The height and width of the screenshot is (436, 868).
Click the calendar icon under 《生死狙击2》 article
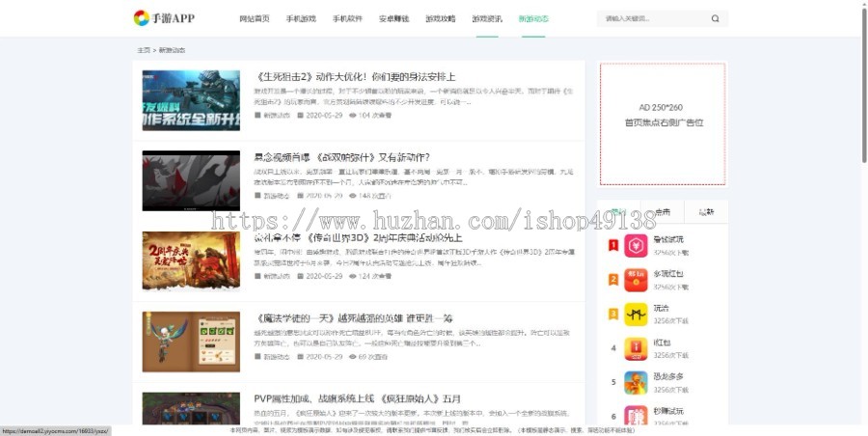pos(301,116)
